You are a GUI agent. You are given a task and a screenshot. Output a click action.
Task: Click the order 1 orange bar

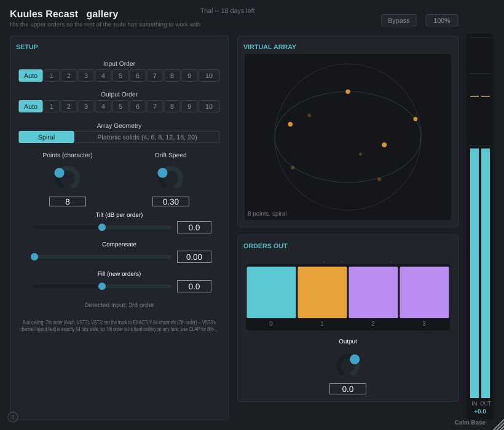coord(323,292)
